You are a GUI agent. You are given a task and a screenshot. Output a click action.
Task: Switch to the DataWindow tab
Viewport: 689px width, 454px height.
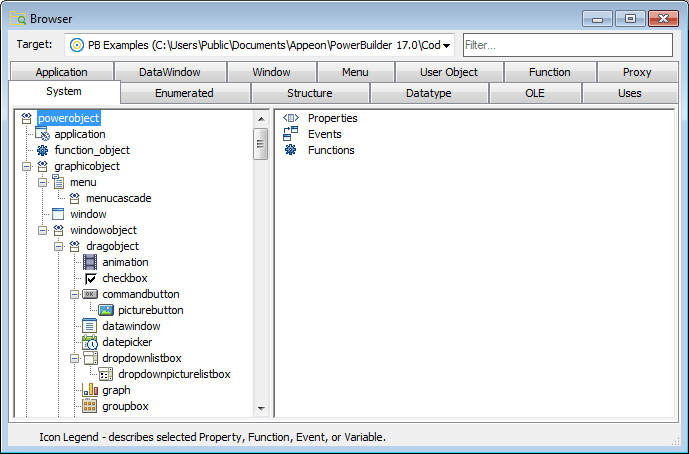click(x=169, y=72)
